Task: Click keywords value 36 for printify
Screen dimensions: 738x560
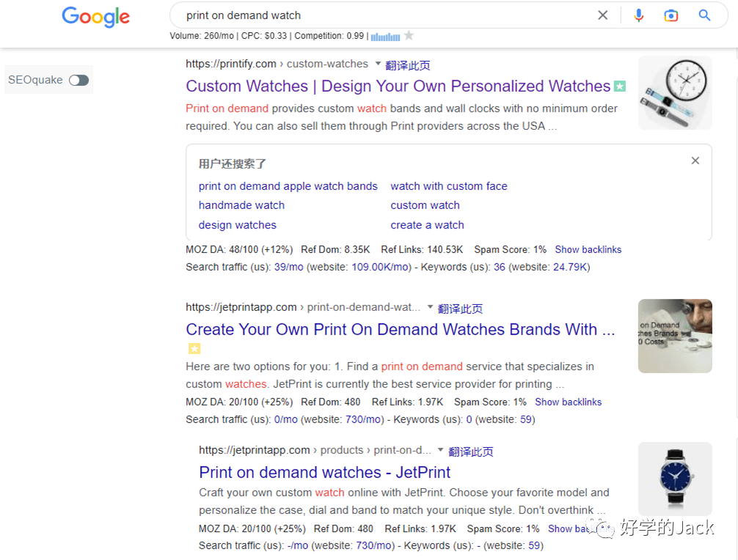Action: click(x=500, y=267)
